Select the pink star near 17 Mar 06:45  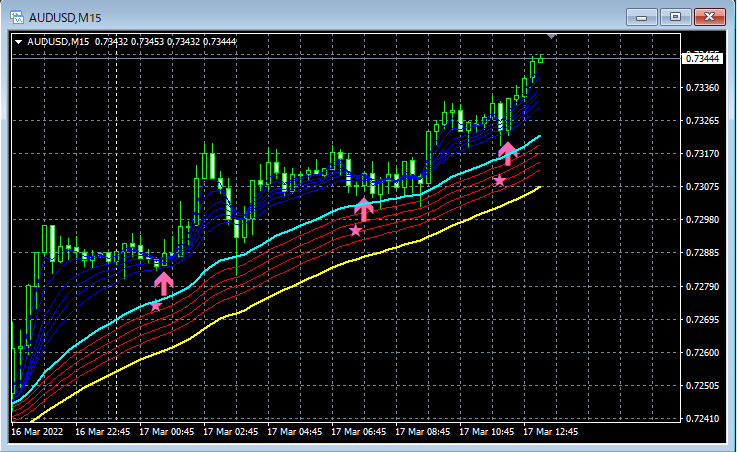(x=355, y=231)
